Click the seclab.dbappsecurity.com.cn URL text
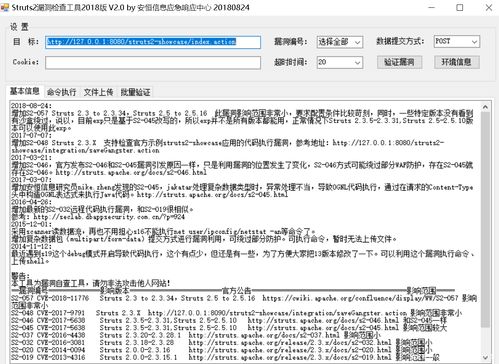Viewport: 499px width, 364px height. coord(109,217)
